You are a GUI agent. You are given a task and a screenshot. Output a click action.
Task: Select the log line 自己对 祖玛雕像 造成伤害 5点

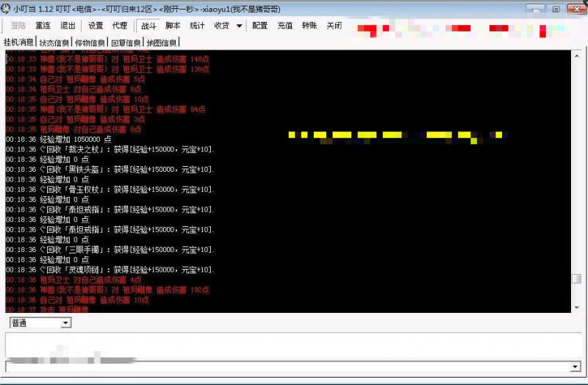click(x=76, y=79)
